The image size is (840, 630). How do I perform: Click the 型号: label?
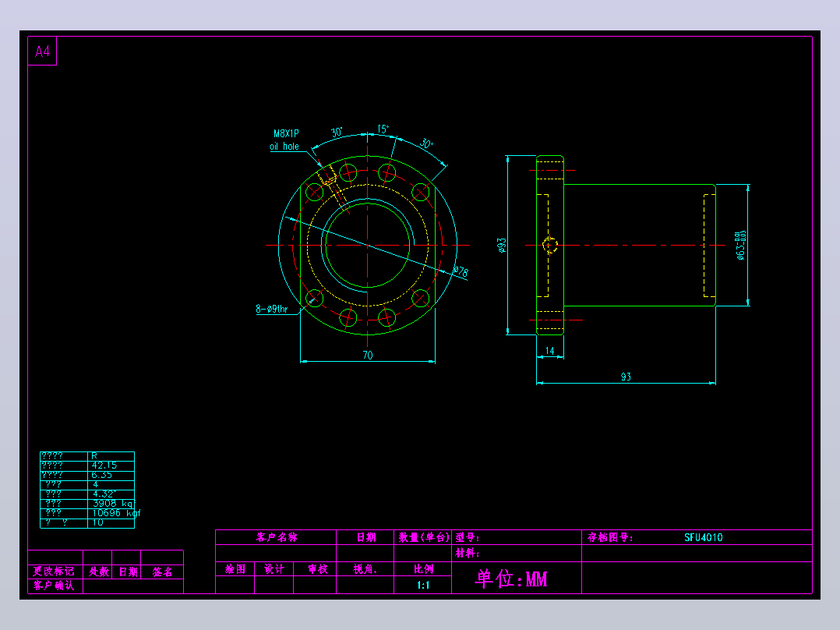click(468, 537)
